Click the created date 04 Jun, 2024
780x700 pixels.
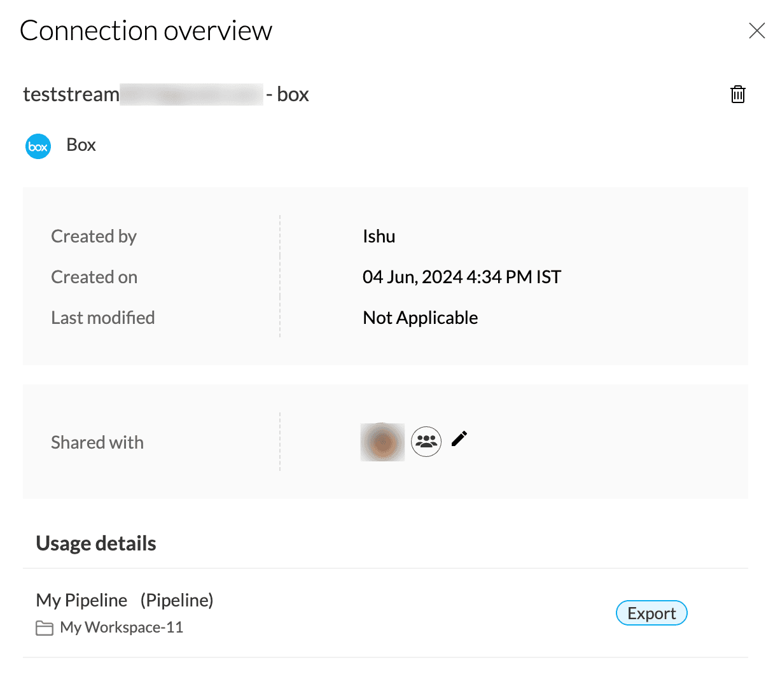click(x=462, y=277)
